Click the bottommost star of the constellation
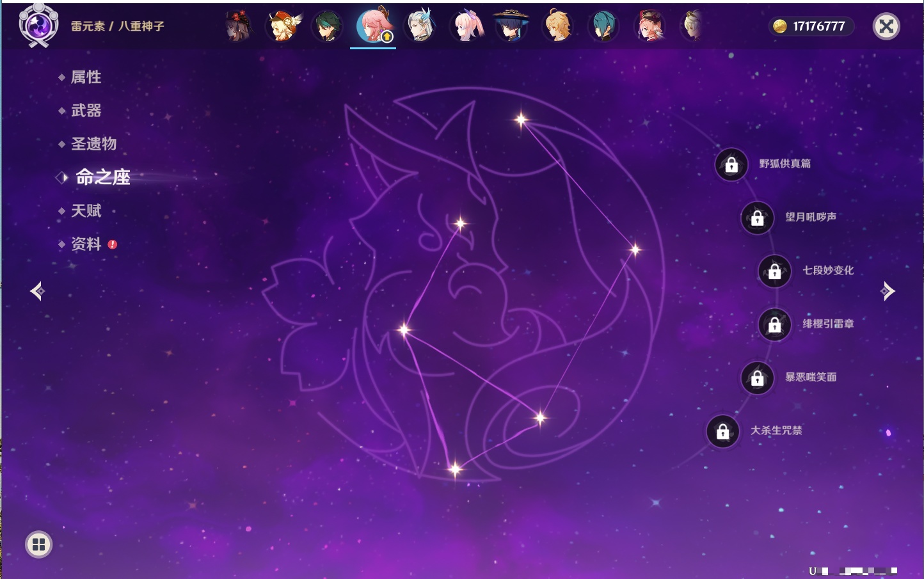924x579 pixels. tap(455, 470)
